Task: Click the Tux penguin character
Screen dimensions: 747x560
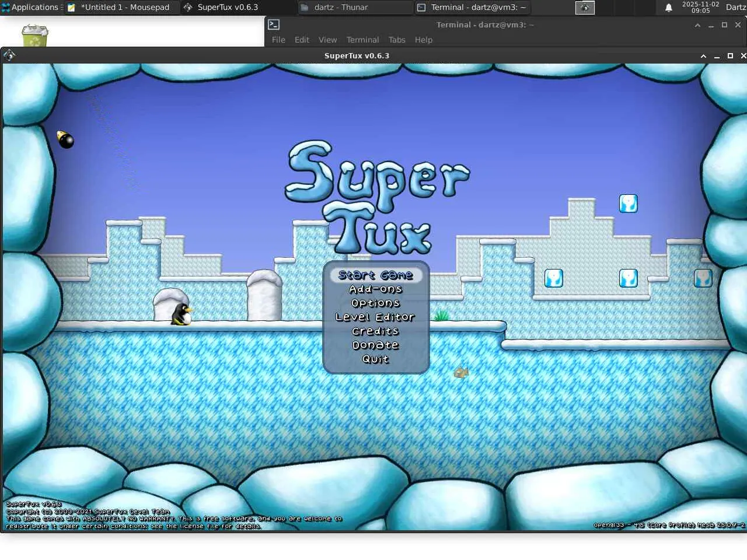Action: click(181, 314)
